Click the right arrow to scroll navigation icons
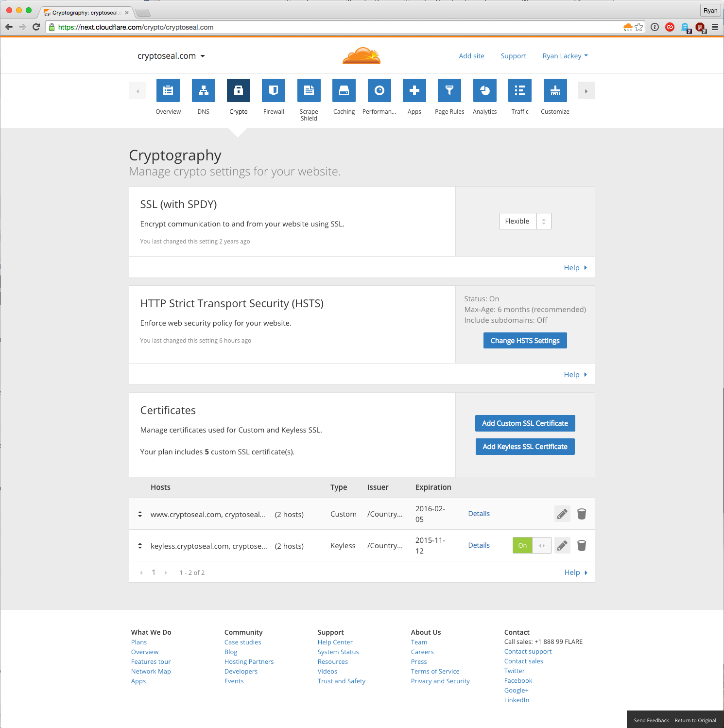The image size is (724, 728). tap(586, 90)
